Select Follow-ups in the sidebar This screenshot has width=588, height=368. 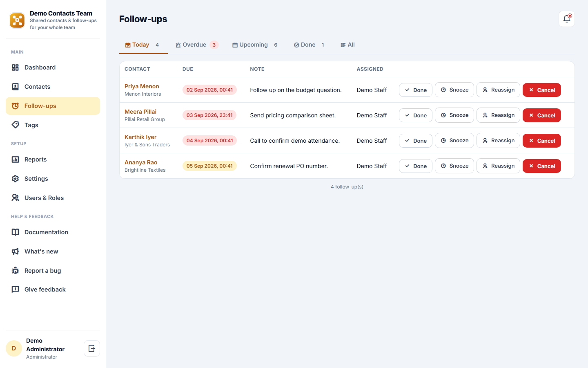coord(53,106)
